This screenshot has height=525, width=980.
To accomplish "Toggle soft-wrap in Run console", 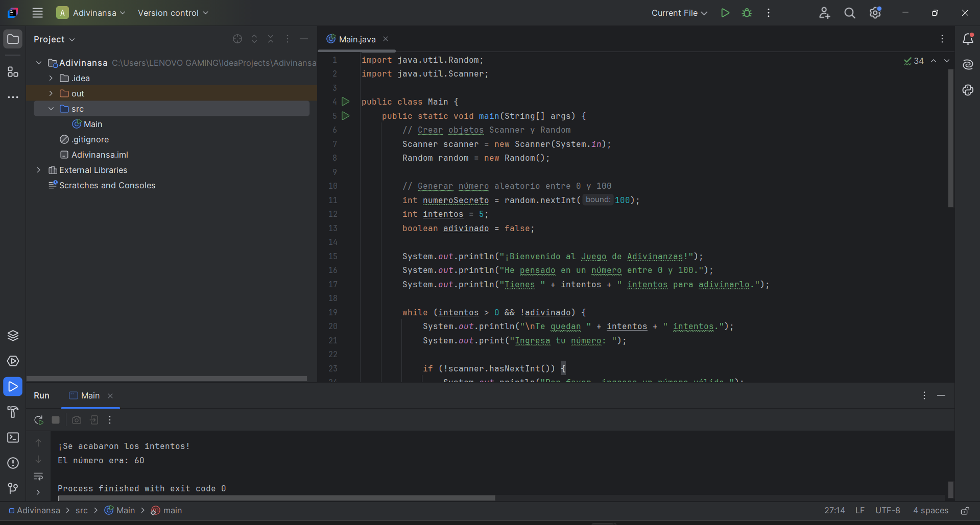I will tap(38, 476).
